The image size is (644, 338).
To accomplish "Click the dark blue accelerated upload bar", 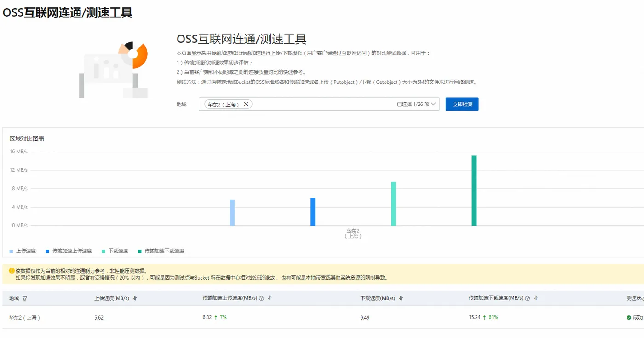I will 313,212.
